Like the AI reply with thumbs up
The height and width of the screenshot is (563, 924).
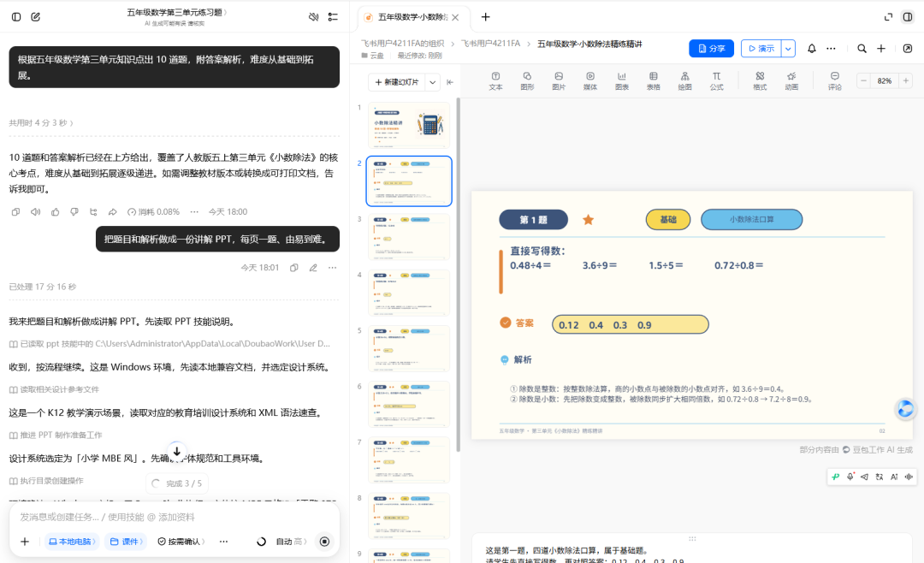coord(56,211)
